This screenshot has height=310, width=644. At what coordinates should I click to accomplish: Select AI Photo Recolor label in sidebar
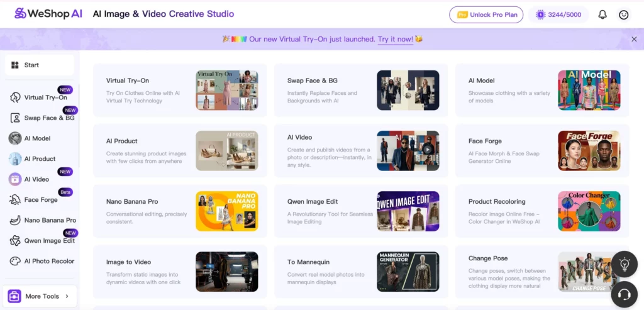coord(49,261)
